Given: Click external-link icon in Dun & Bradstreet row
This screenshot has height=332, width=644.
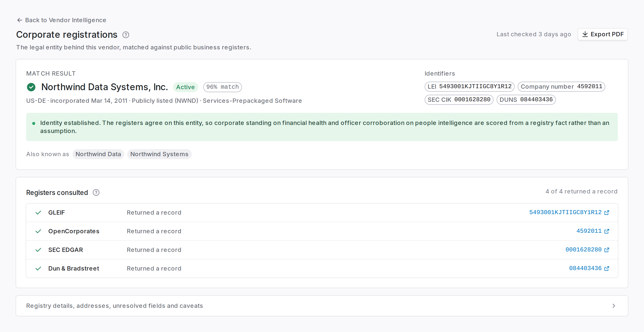Looking at the screenshot, I should [x=607, y=269].
